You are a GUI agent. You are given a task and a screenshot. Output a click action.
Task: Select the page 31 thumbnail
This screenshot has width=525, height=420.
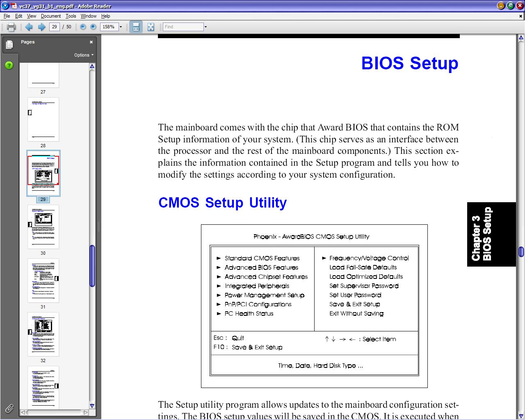pos(43,281)
